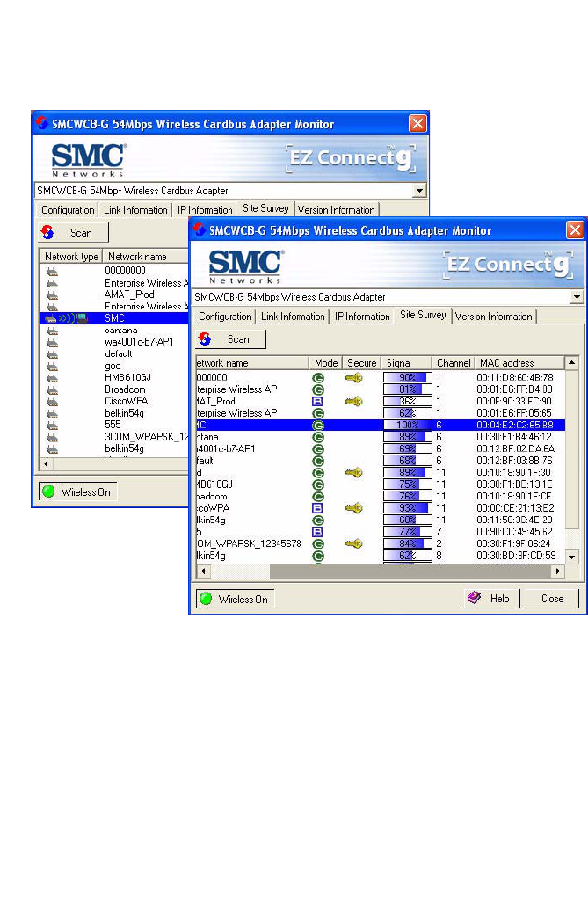Click access point icon beside god, back window

click(53, 366)
